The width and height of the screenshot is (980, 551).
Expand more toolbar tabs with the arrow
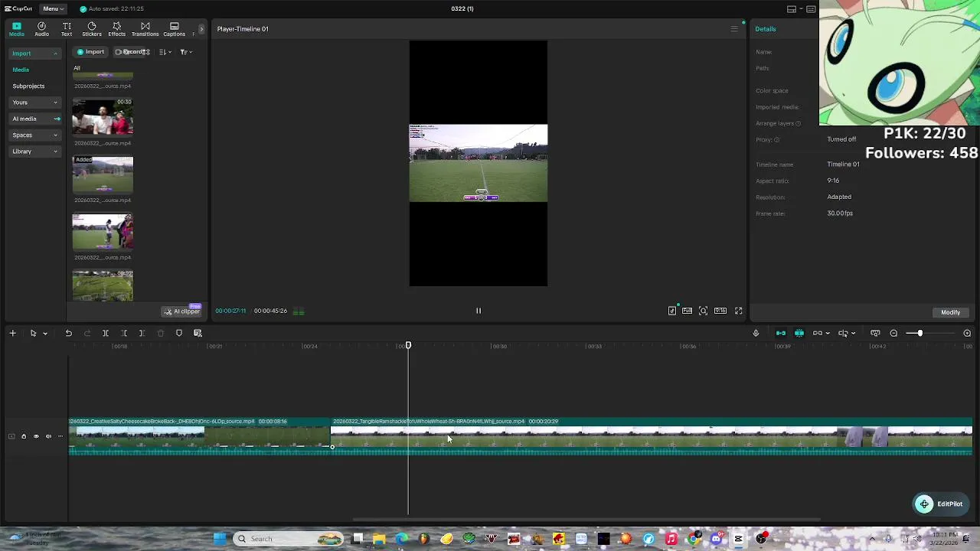click(x=202, y=29)
